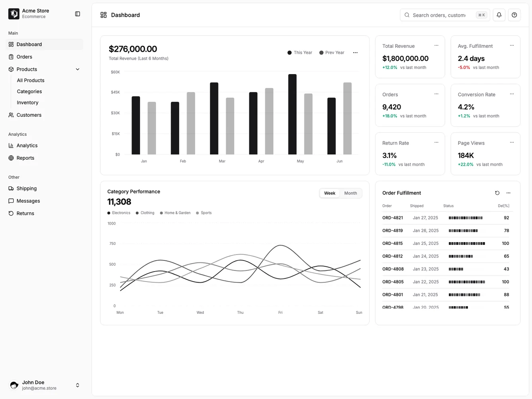
Task: Click the Reports globe icon
Action: (11, 158)
